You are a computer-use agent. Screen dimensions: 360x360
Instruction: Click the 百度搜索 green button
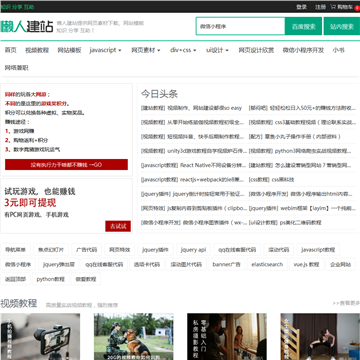pyautogui.click(x=303, y=26)
